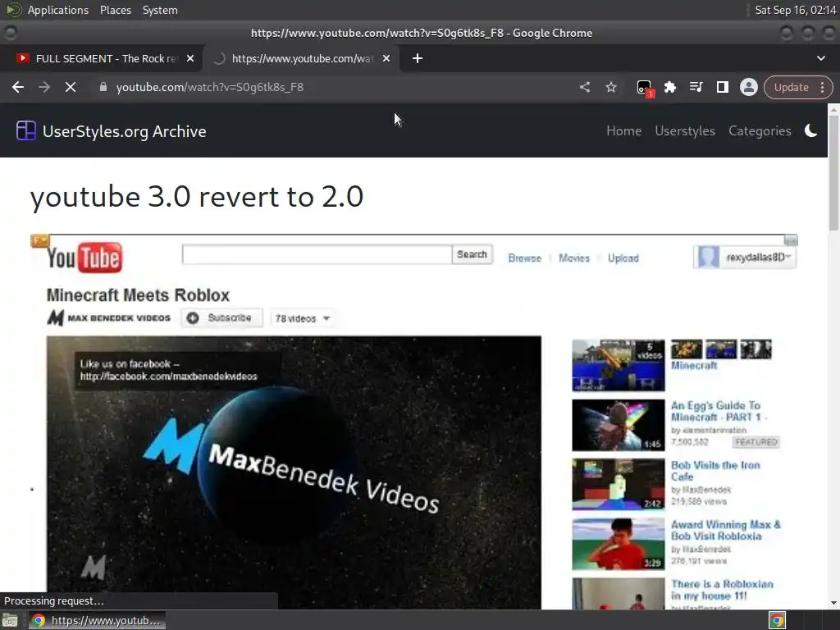Go to Home on UserStyles Archive
Screen dimensions: 840x630
(x=623, y=130)
